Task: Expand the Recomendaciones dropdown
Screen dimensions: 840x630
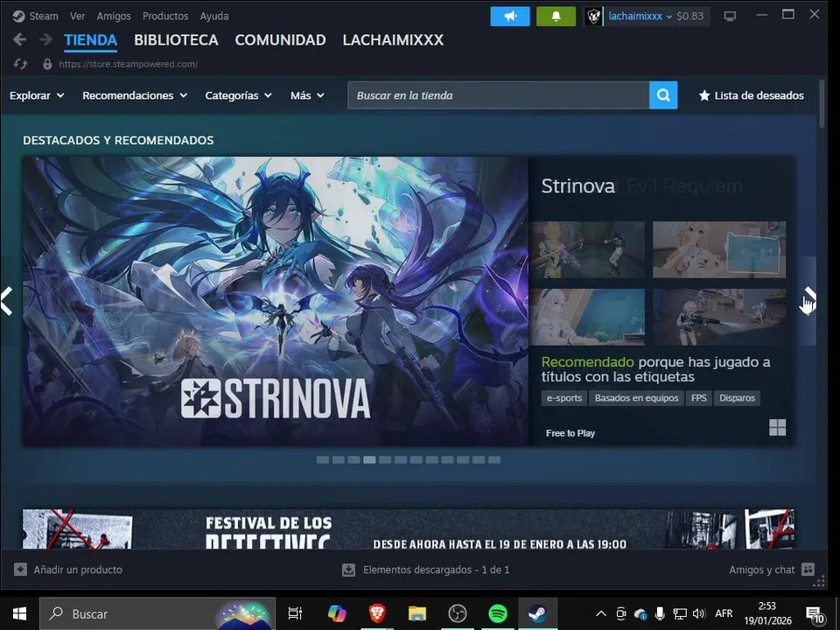Action: pos(135,95)
